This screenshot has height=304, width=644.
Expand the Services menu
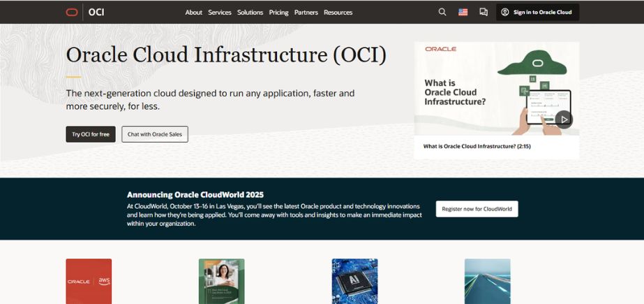[x=220, y=13]
